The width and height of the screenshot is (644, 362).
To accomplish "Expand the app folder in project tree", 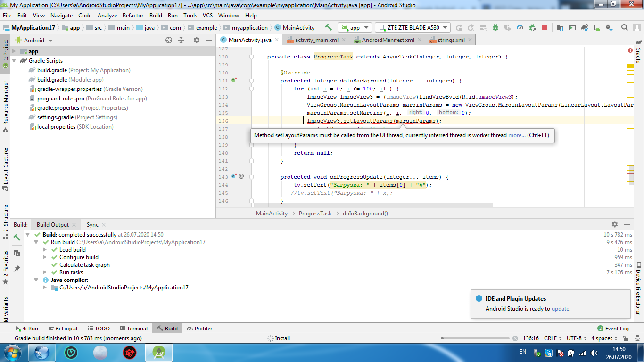I will pyautogui.click(x=14, y=51).
